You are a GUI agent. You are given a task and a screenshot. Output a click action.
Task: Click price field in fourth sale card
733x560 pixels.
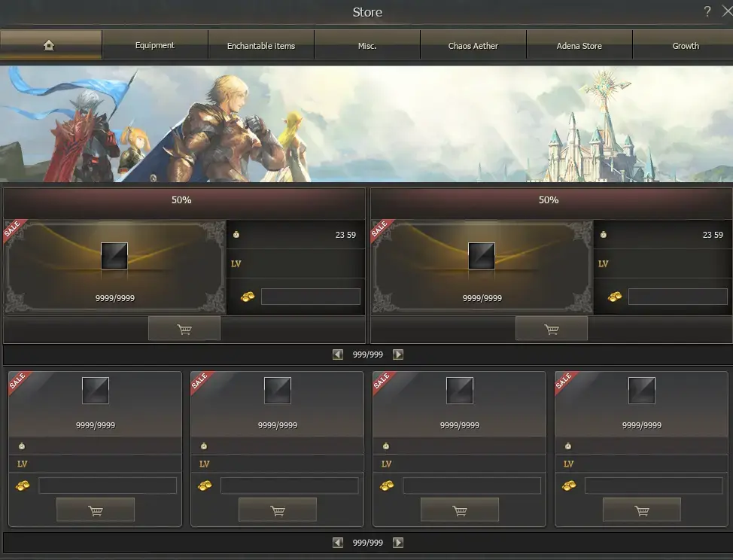tap(653, 485)
